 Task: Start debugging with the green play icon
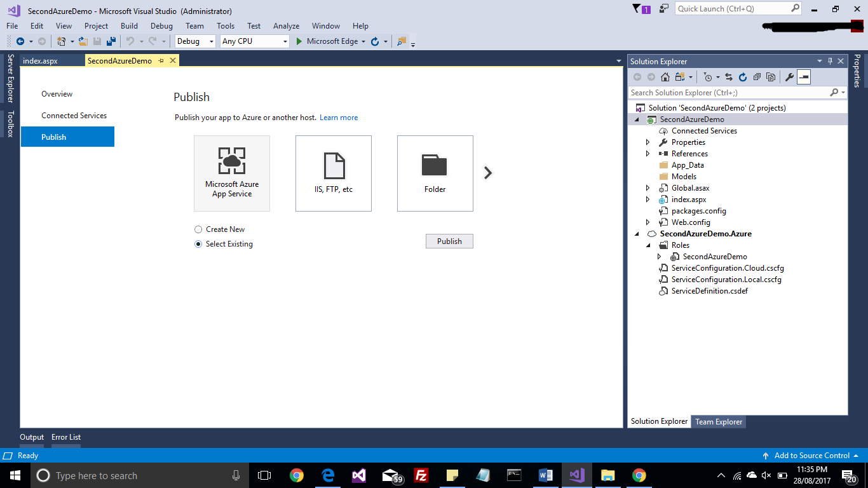[300, 41]
